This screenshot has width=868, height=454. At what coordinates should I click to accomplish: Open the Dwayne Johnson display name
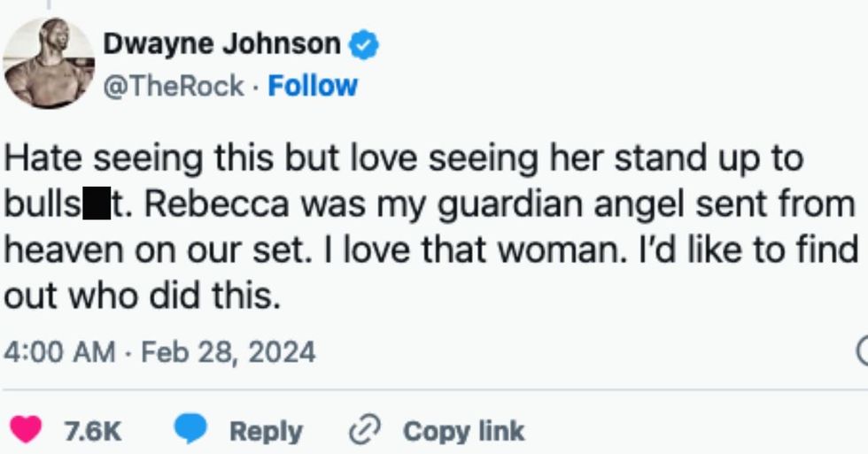[221, 43]
